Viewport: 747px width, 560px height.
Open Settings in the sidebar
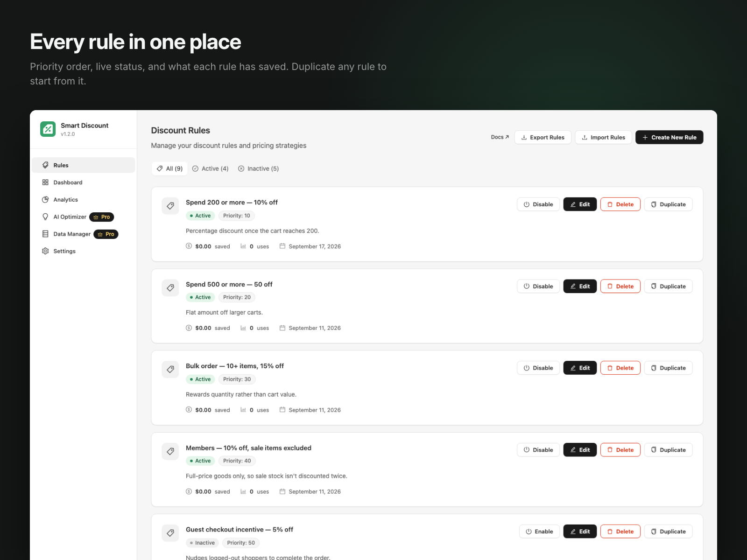(x=84, y=251)
